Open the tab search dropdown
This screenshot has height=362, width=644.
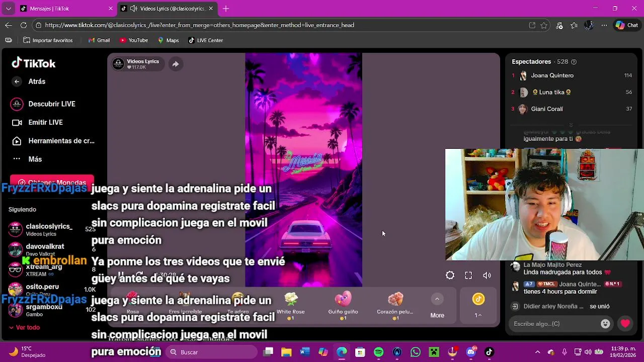click(x=8, y=9)
